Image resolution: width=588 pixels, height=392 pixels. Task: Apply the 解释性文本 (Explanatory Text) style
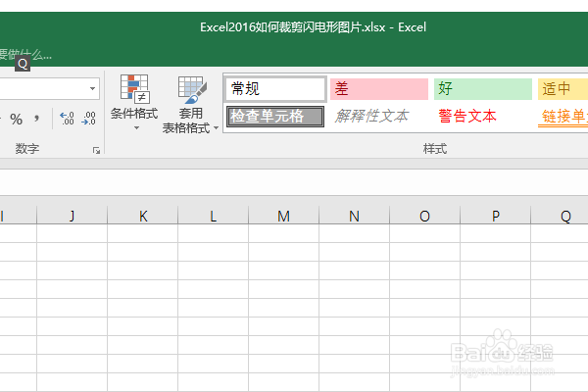[379, 117]
